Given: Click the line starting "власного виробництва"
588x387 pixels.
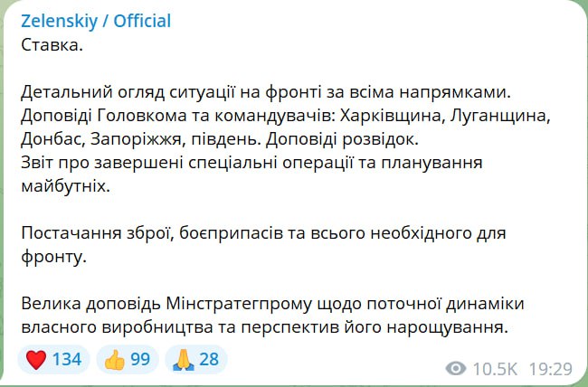Looking at the screenshot, I should click(x=268, y=326).
